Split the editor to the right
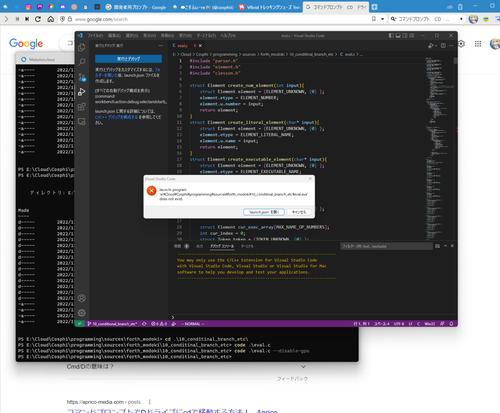 pyautogui.click(x=443, y=46)
